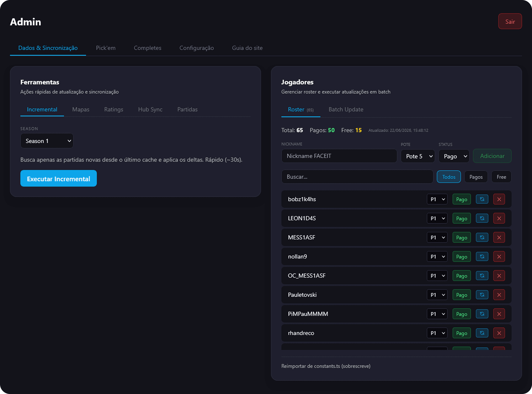Toggle Pago status for LEON1D4S

(x=461, y=218)
